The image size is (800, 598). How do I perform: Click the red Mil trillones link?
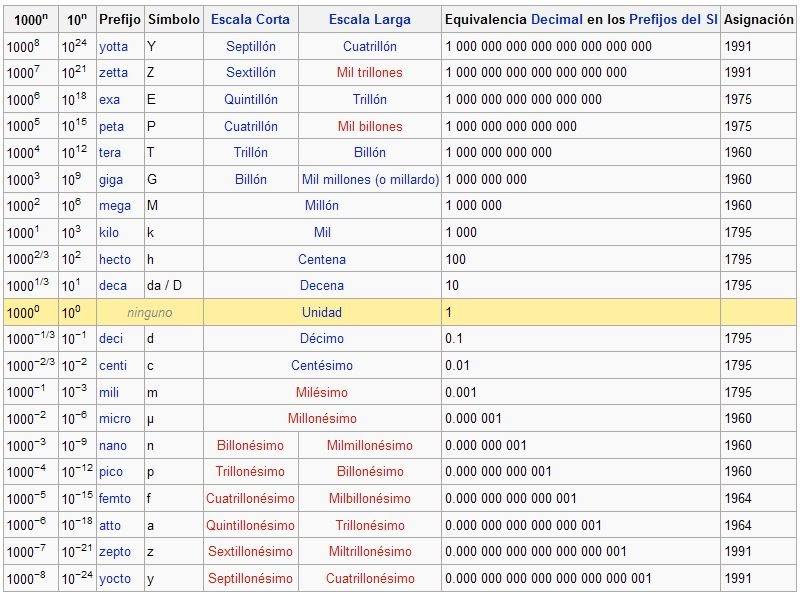(369, 72)
